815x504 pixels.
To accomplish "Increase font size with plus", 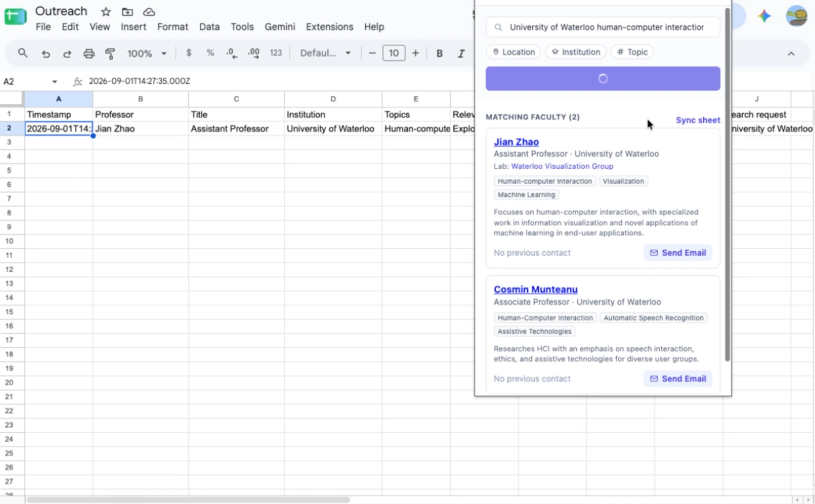I will click(x=415, y=53).
